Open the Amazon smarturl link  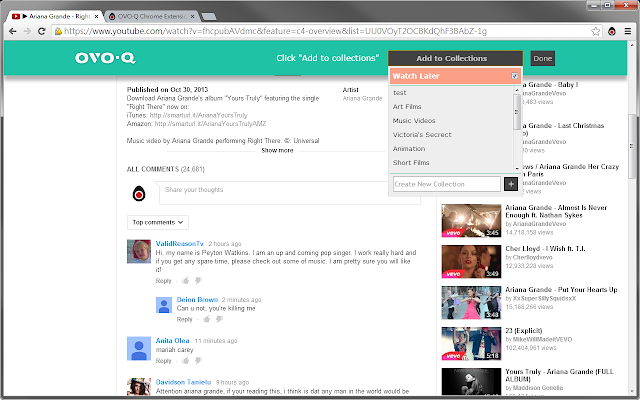pos(210,124)
